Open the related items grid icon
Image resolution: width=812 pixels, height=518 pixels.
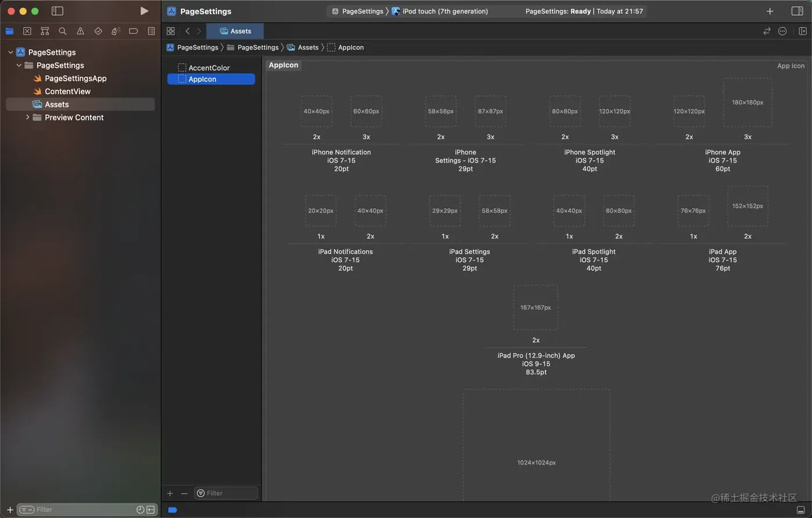(171, 31)
